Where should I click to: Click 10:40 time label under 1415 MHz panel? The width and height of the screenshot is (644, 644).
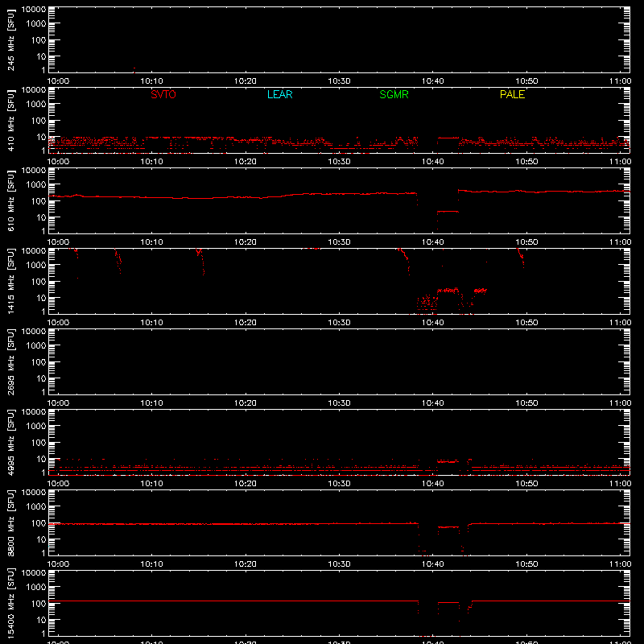pos(432,323)
